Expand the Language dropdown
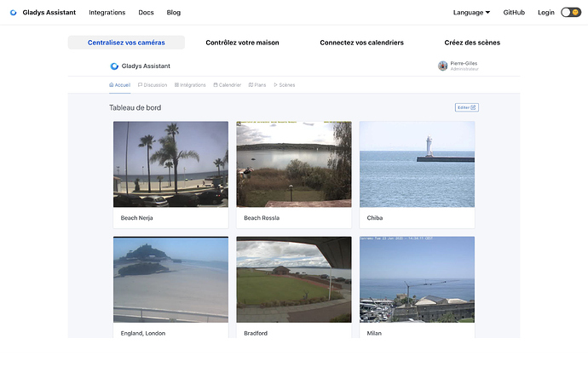The height and width of the screenshot is (367, 588). tap(471, 13)
